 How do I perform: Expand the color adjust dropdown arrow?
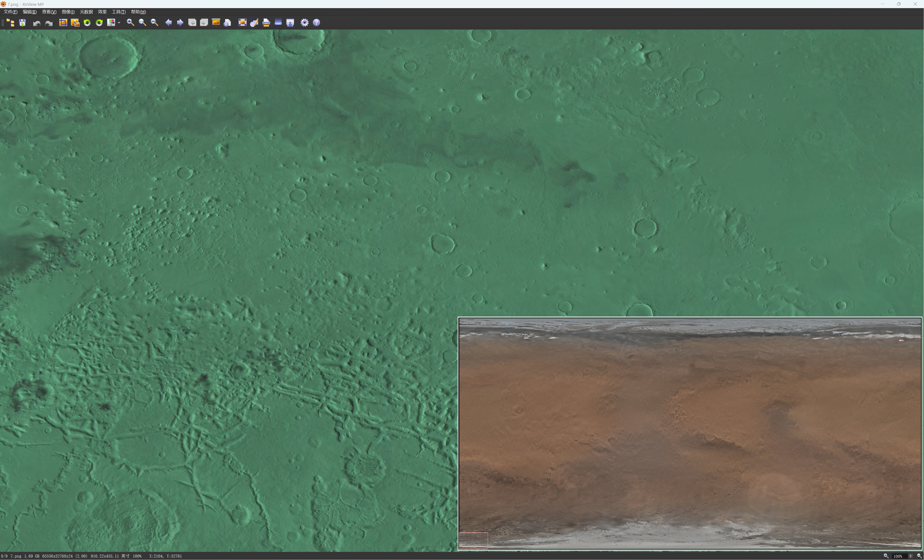[x=119, y=23]
